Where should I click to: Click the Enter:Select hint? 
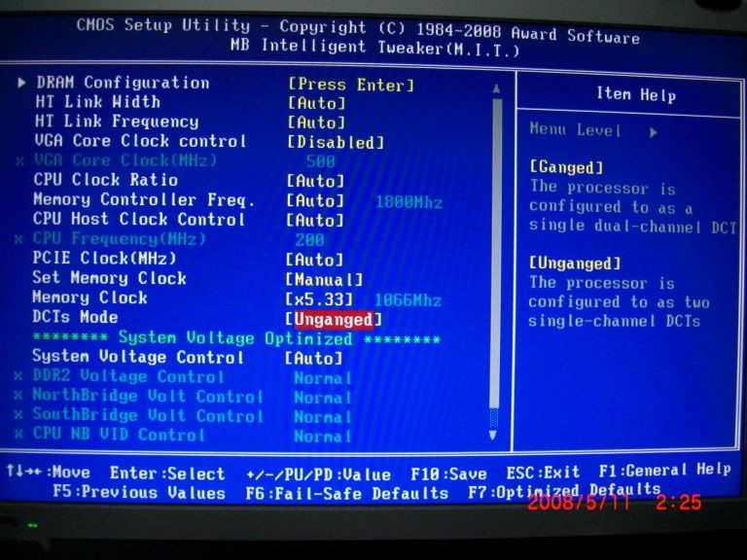[x=167, y=473]
